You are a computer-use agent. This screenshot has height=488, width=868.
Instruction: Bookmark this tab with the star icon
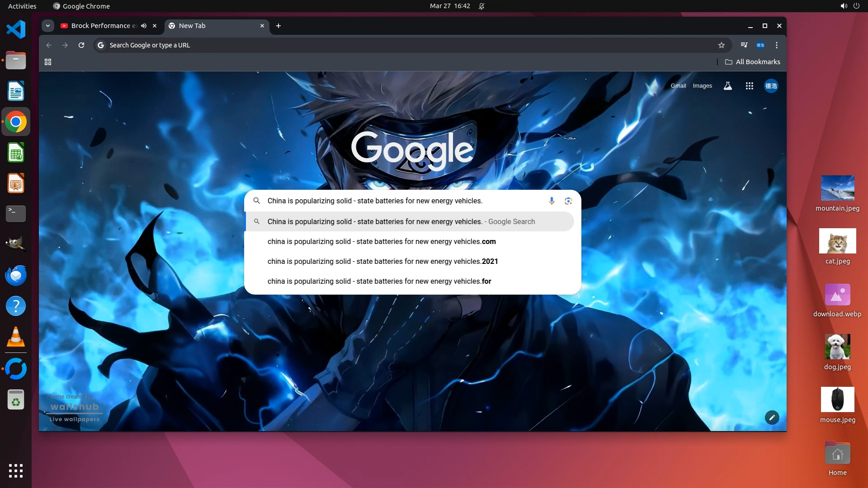[722, 45]
